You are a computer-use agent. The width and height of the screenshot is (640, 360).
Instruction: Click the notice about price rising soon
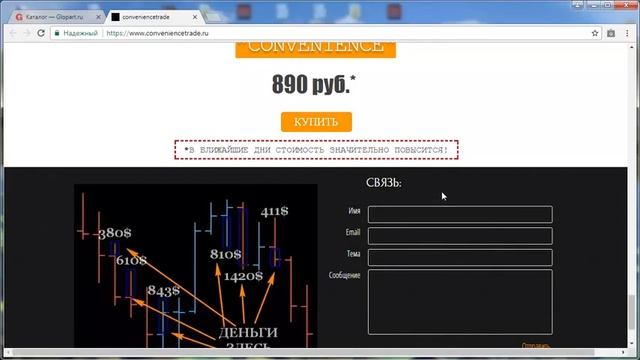coord(316,150)
